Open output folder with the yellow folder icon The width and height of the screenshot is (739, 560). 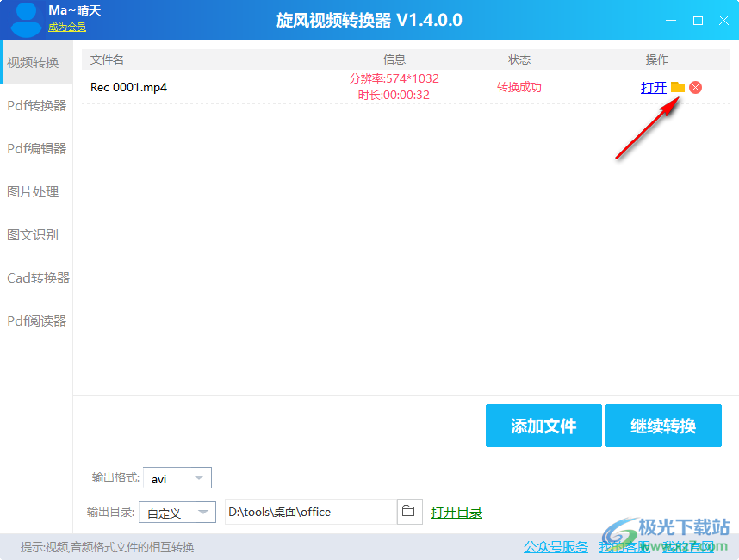click(678, 87)
